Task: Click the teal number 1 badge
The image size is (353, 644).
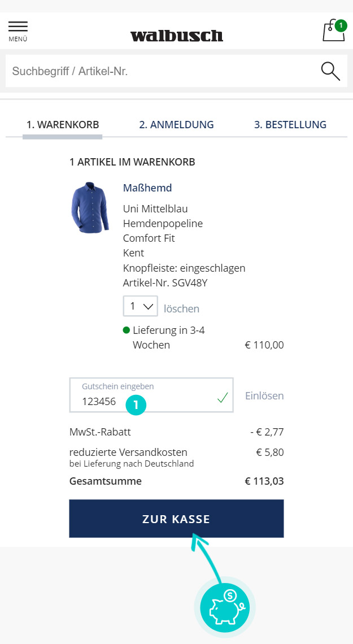Action: 136,404
